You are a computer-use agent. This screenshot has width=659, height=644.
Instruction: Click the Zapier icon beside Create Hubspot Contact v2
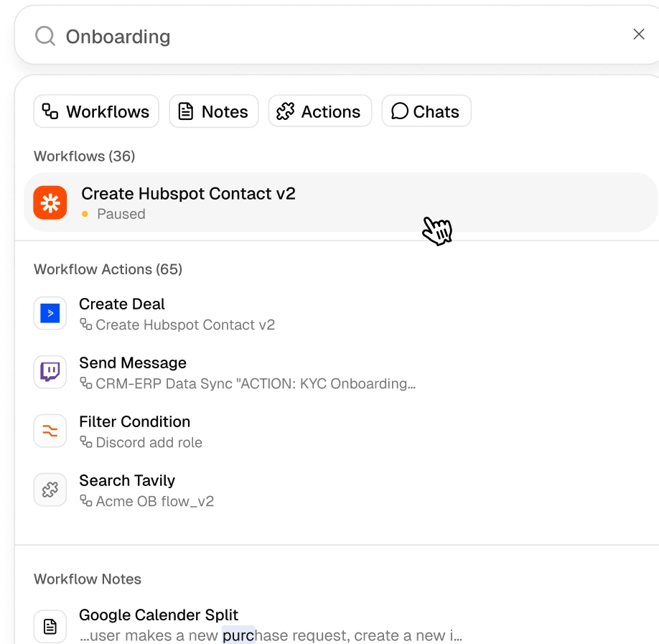pyautogui.click(x=50, y=202)
